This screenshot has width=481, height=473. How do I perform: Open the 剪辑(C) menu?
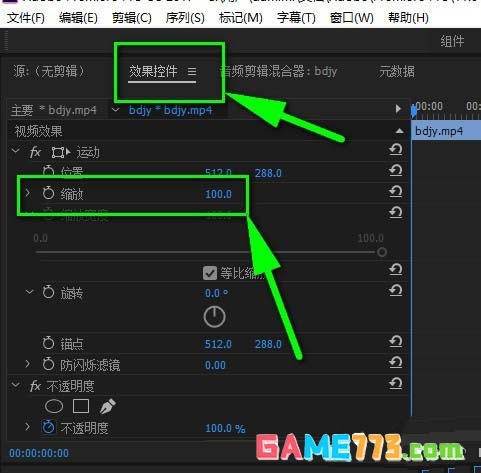tap(132, 18)
